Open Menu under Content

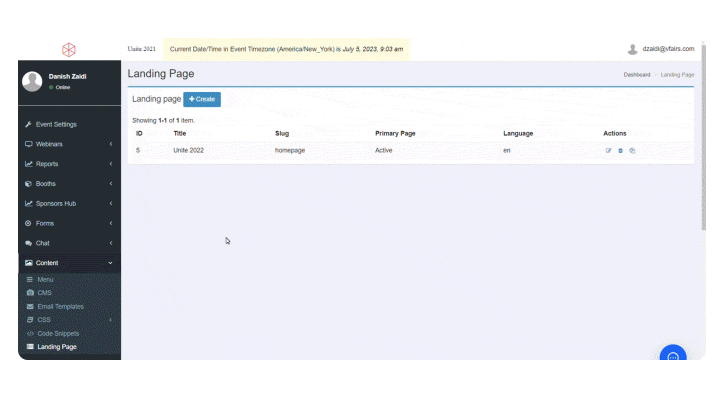[69, 280]
